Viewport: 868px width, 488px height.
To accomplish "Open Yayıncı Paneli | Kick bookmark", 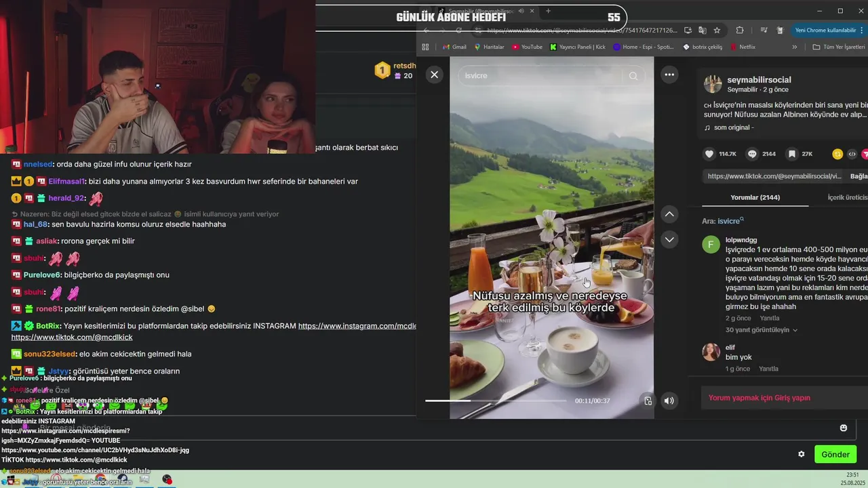I will pos(577,47).
